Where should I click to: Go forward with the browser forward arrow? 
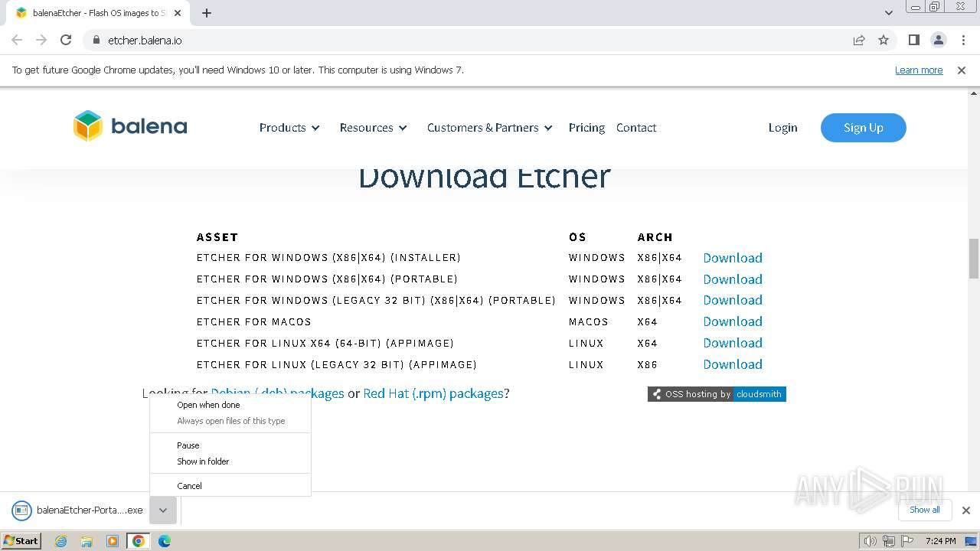(41, 40)
